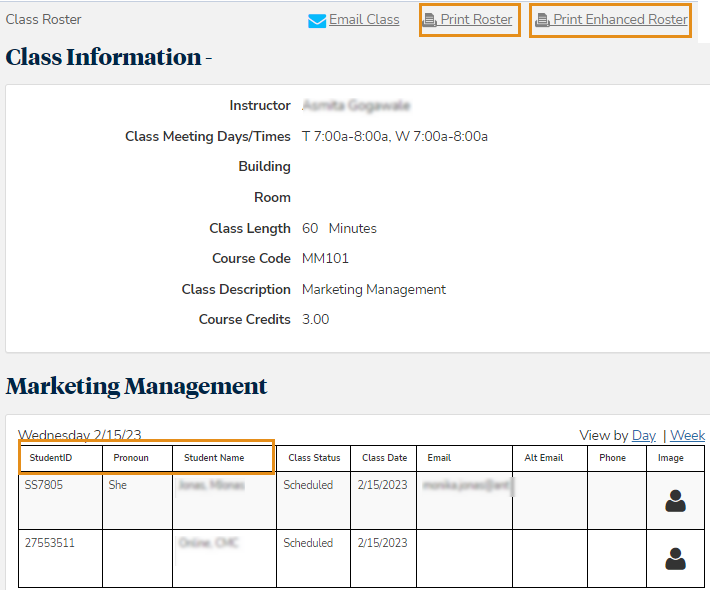
Task: Click profile image icon for student SS7805
Action: point(675,501)
